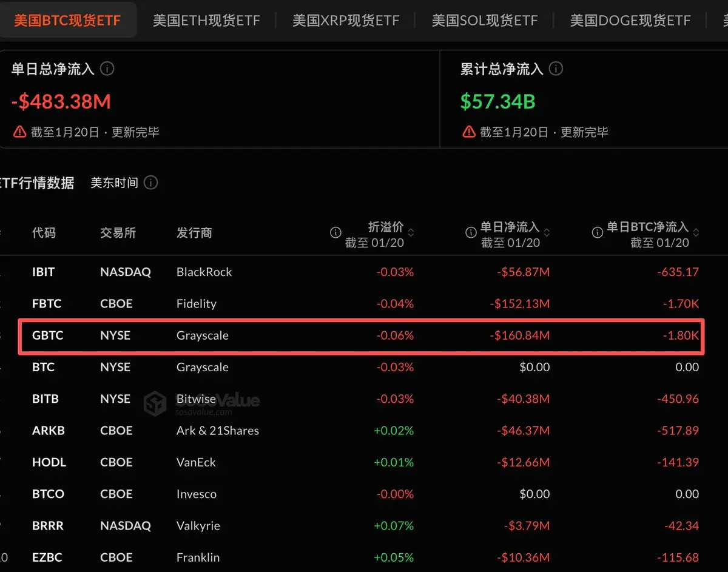Image resolution: width=728 pixels, height=572 pixels.
Task: Click issuer name Franklin
Action: click(x=198, y=557)
